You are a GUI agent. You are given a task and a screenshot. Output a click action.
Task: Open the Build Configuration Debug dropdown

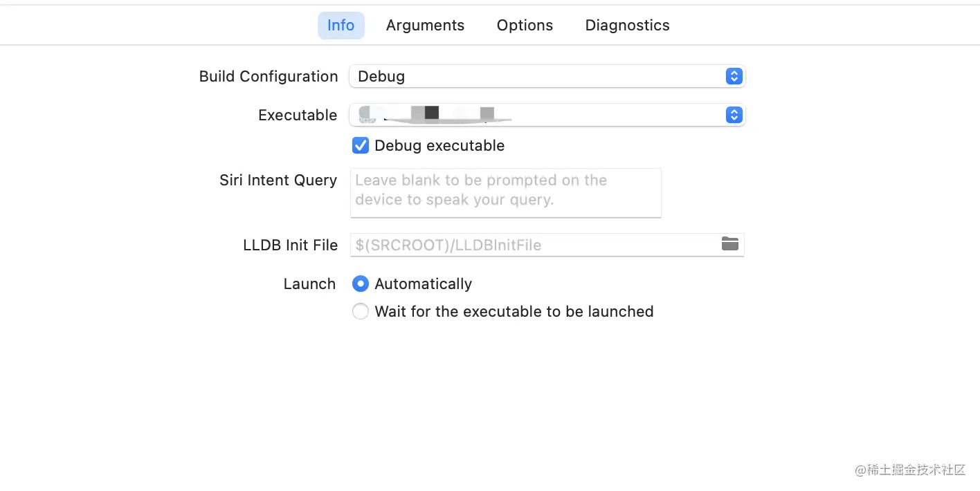540,76
